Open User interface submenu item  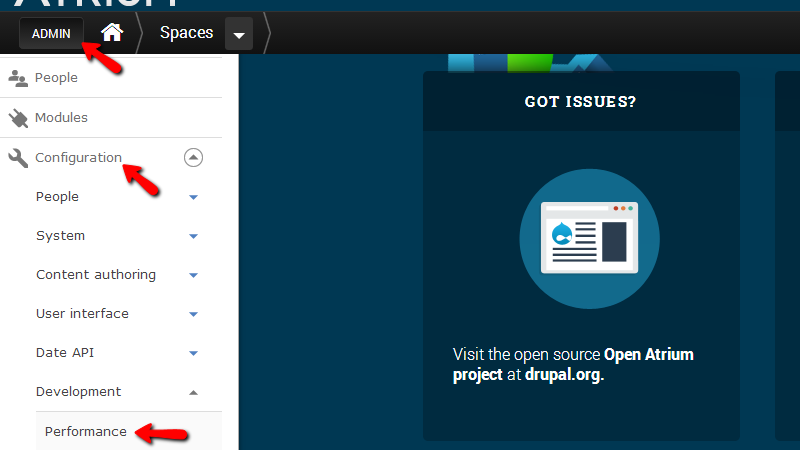[x=82, y=313]
